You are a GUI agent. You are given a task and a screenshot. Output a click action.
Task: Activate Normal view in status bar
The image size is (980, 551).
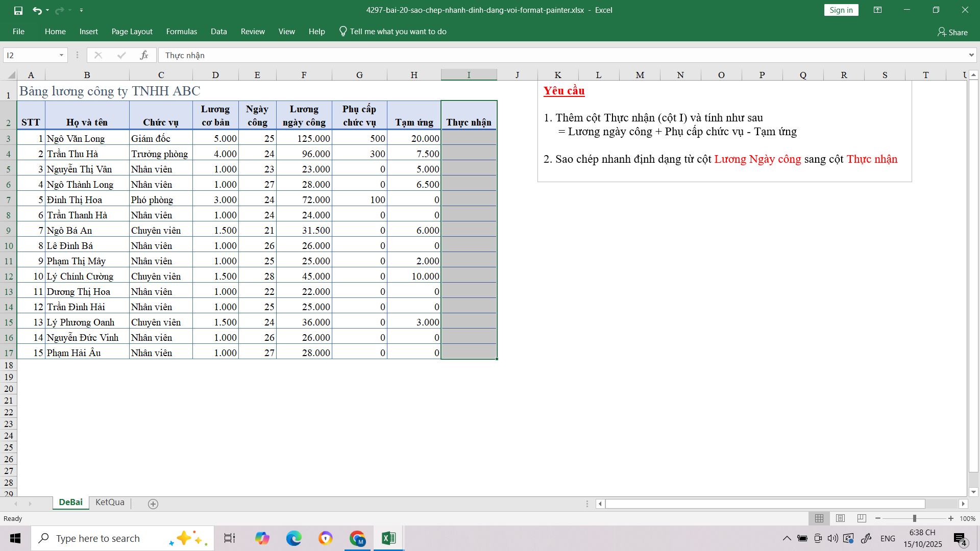point(819,518)
